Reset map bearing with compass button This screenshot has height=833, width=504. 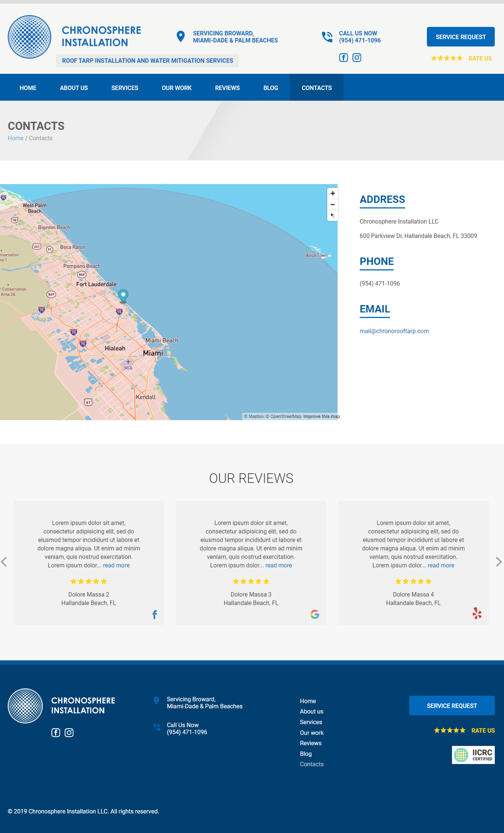(332, 215)
